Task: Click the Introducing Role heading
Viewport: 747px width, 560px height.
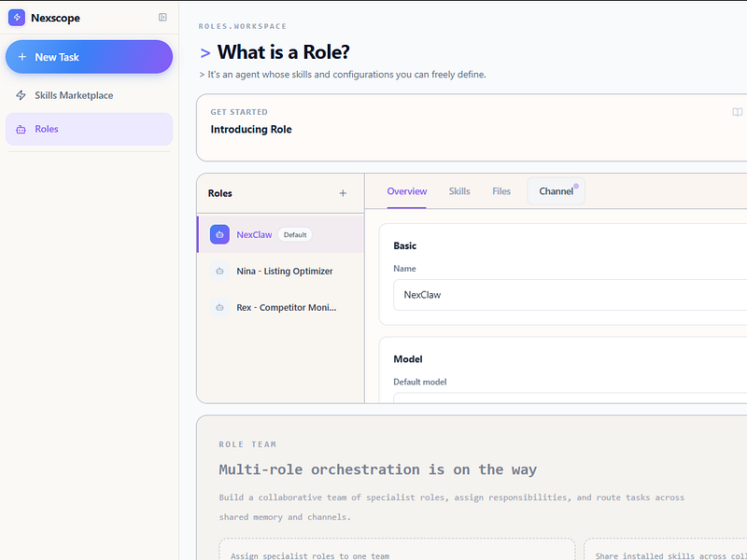Action: pyautogui.click(x=251, y=130)
